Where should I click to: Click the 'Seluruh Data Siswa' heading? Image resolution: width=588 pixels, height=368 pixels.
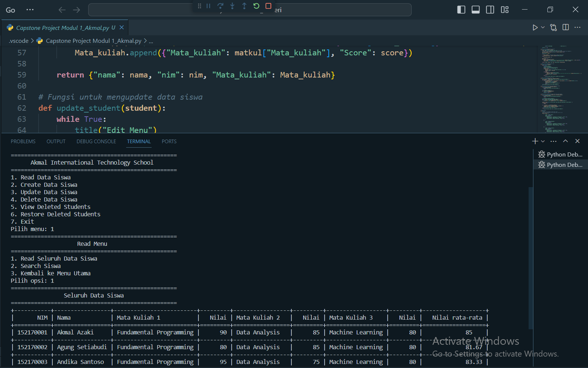[x=94, y=295]
